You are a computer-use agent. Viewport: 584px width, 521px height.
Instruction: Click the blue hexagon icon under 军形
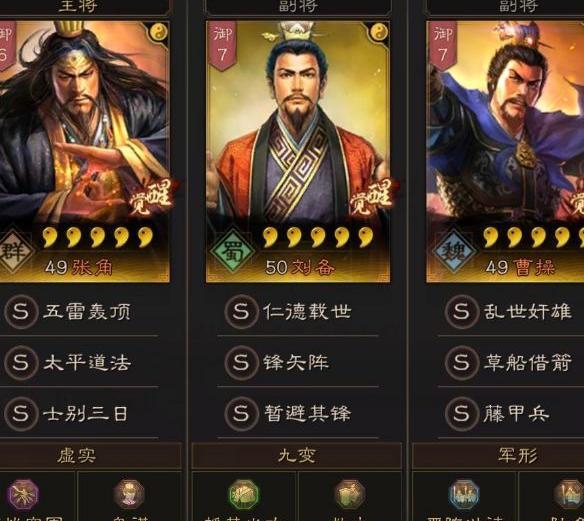point(464,495)
